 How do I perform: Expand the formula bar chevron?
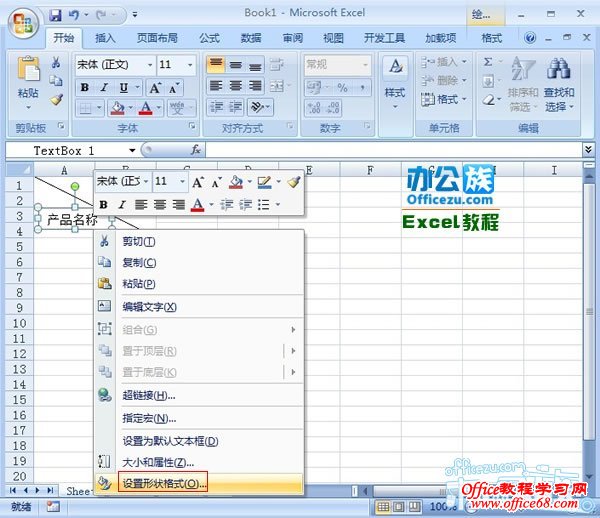(x=589, y=150)
